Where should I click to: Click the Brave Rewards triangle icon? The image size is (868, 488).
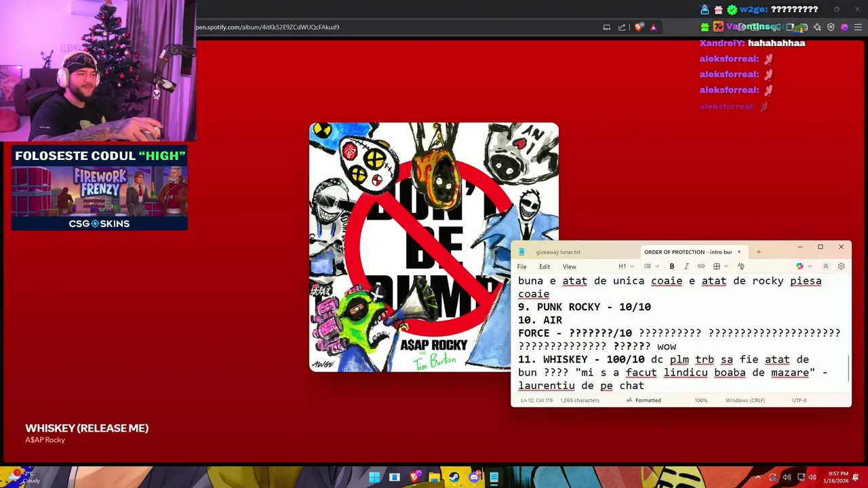[654, 27]
